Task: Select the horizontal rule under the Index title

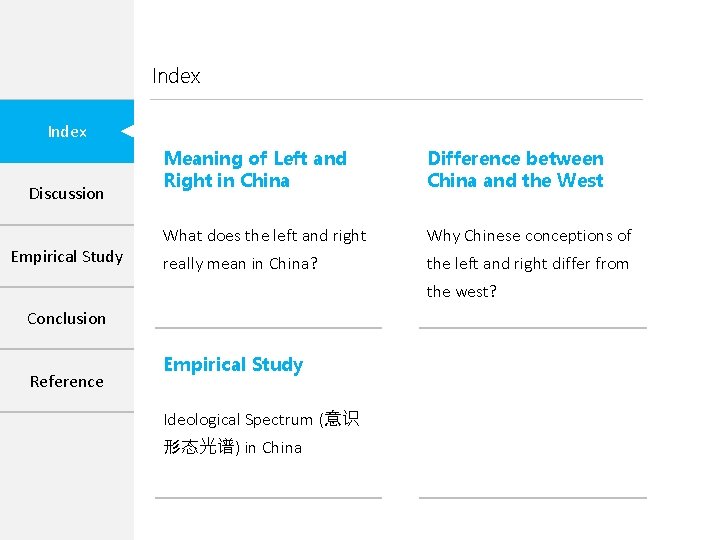Action: (397, 99)
